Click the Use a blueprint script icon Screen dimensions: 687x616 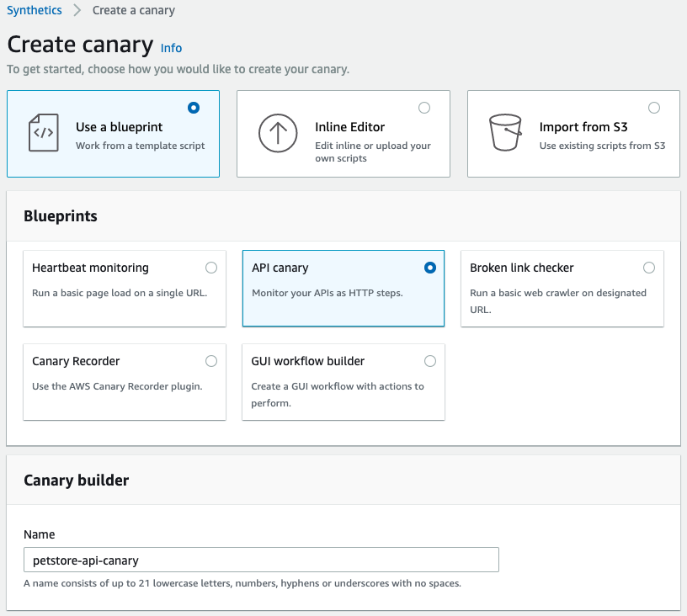point(43,133)
